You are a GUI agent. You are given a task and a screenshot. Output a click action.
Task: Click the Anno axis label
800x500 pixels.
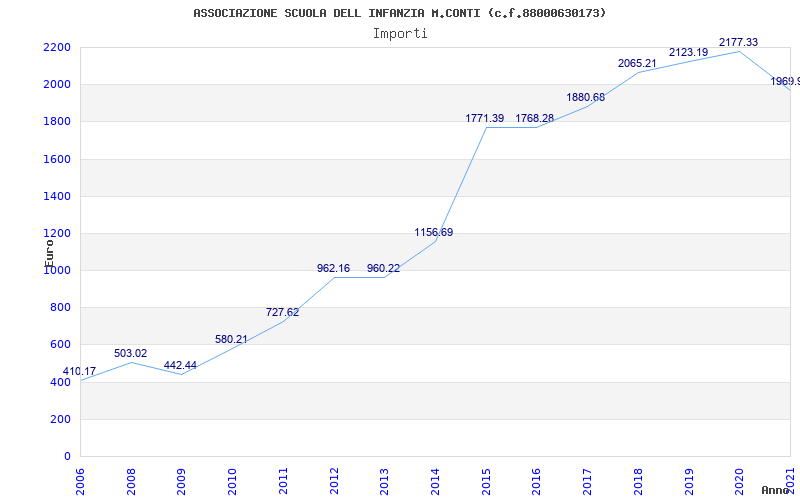[776, 491]
